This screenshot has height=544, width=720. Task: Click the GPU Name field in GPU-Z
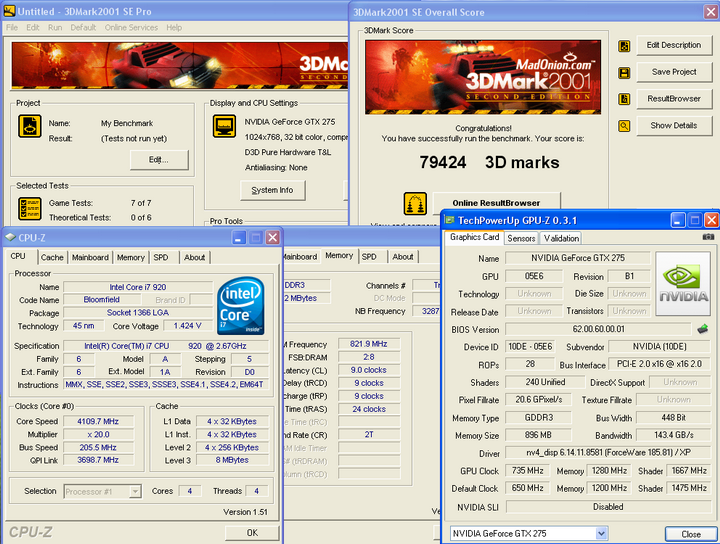[x=578, y=258]
